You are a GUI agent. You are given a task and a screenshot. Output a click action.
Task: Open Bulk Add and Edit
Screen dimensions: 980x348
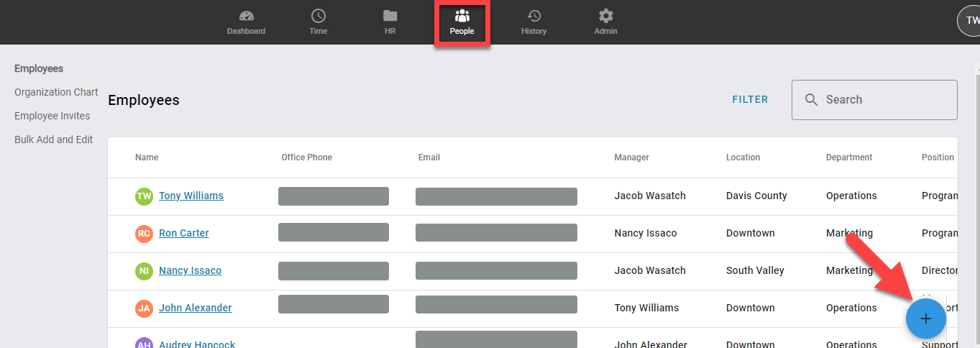click(53, 139)
